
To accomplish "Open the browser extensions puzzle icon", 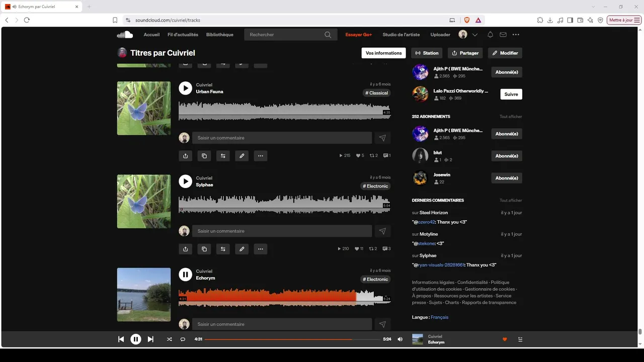I will [x=540, y=20].
